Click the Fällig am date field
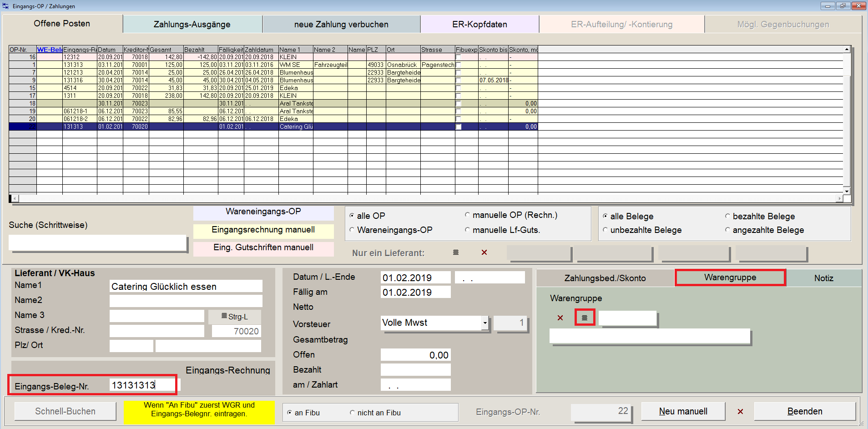The height and width of the screenshot is (429, 868). coord(415,292)
